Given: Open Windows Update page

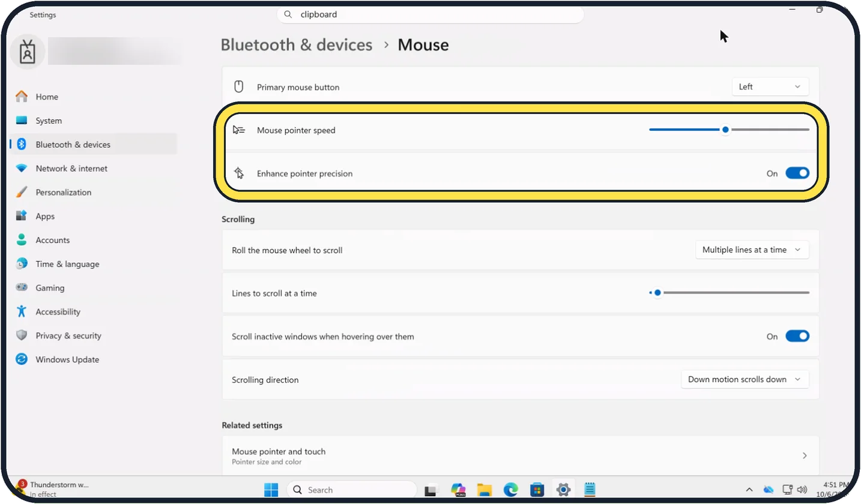Looking at the screenshot, I should pyautogui.click(x=67, y=360).
